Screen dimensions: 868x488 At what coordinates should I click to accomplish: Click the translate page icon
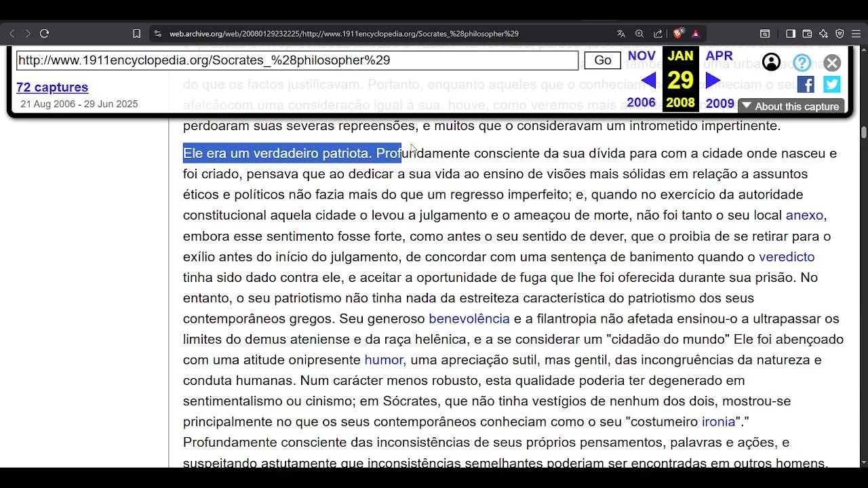(621, 33)
